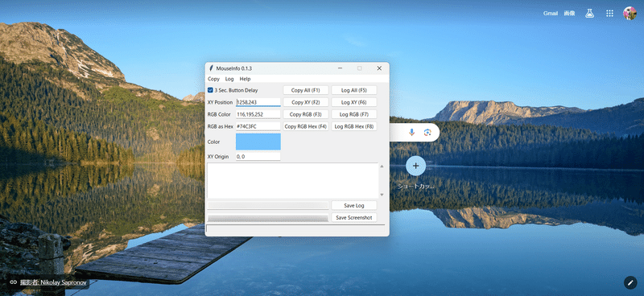Click Copy RGB Hex (F4) button
This screenshot has height=296, width=644.
click(x=306, y=126)
